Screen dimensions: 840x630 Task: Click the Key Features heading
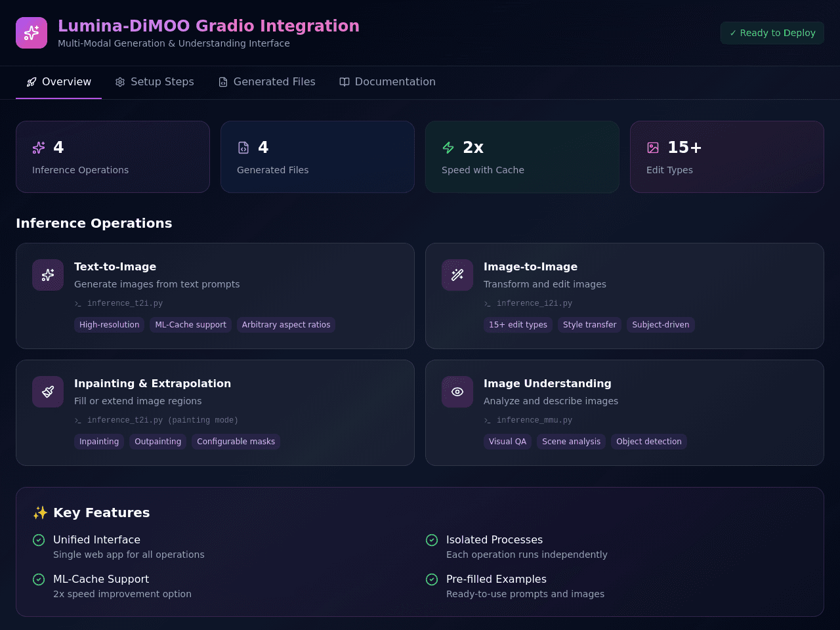pos(102,513)
